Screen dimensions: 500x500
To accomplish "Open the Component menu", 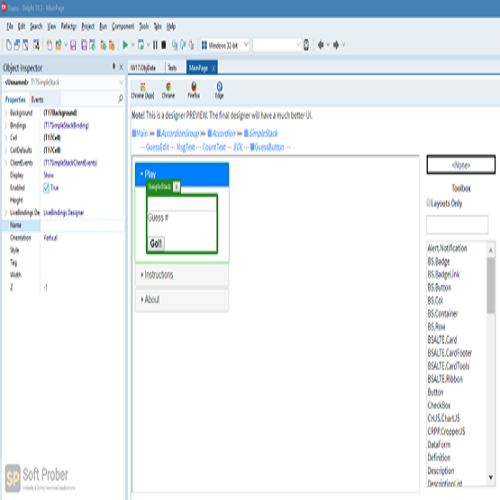I will [123, 27].
